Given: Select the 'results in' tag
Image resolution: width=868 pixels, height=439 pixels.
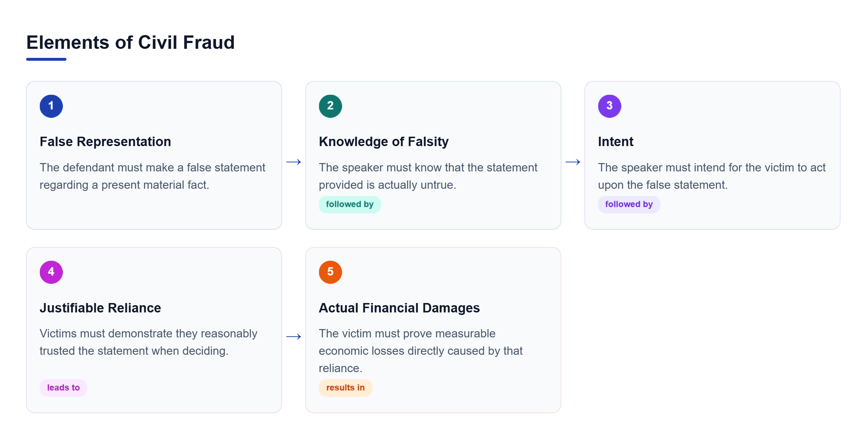Looking at the screenshot, I should (x=345, y=388).
